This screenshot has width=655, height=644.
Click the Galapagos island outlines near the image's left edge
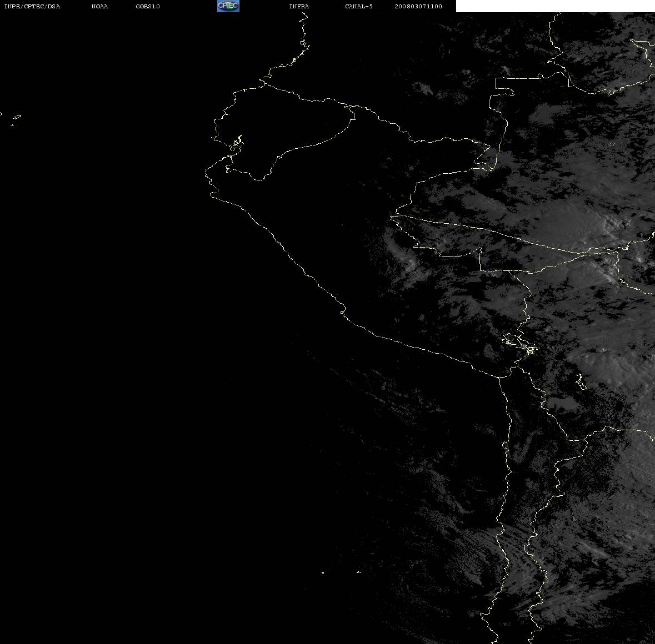click(14, 119)
